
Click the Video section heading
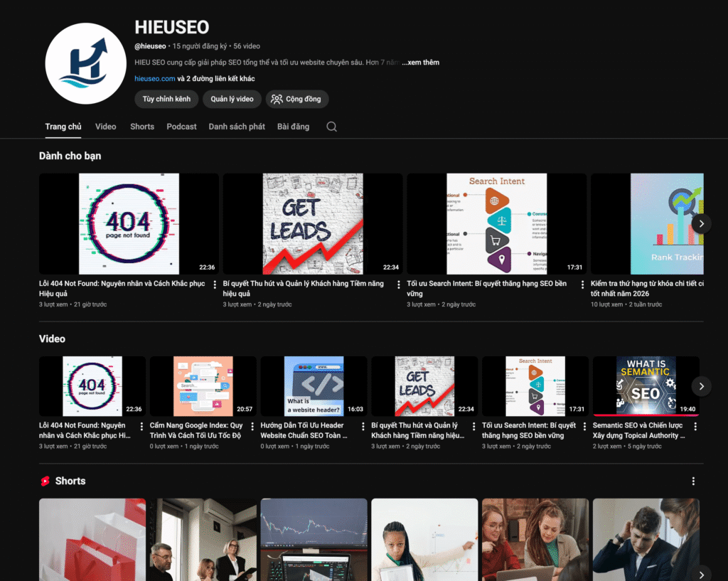tap(52, 339)
